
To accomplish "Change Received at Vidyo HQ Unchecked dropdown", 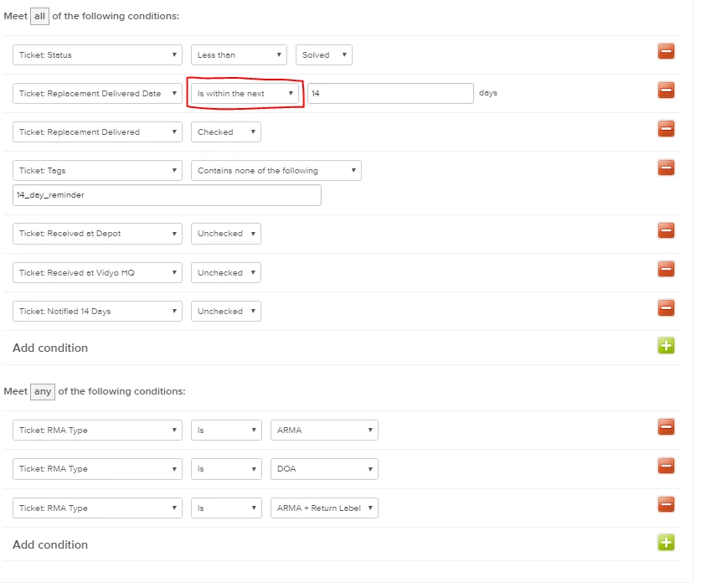I will point(226,272).
